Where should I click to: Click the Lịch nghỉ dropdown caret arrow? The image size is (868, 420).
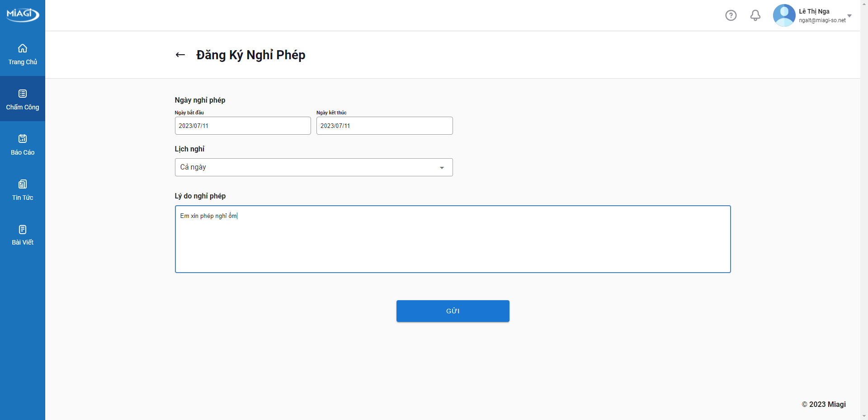(x=442, y=168)
